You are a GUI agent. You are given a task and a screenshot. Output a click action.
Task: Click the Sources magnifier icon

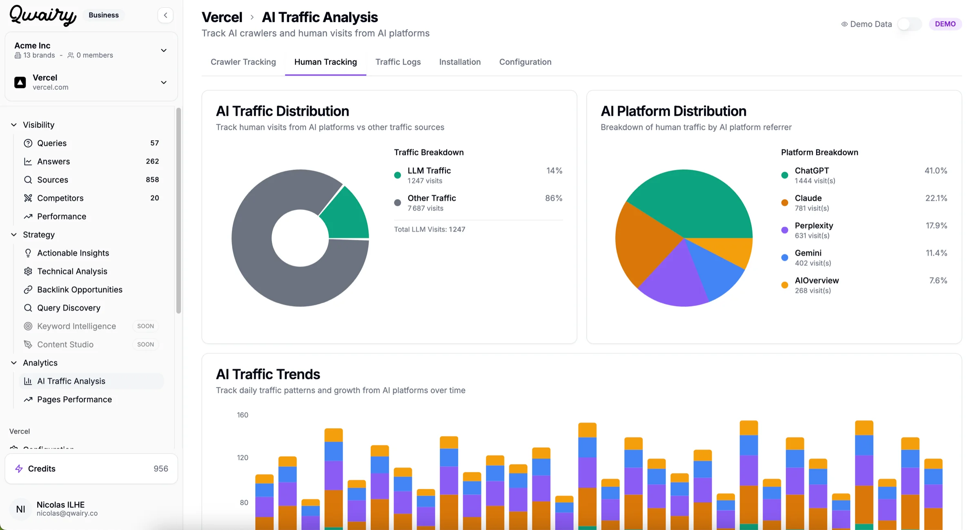pyautogui.click(x=28, y=180)
